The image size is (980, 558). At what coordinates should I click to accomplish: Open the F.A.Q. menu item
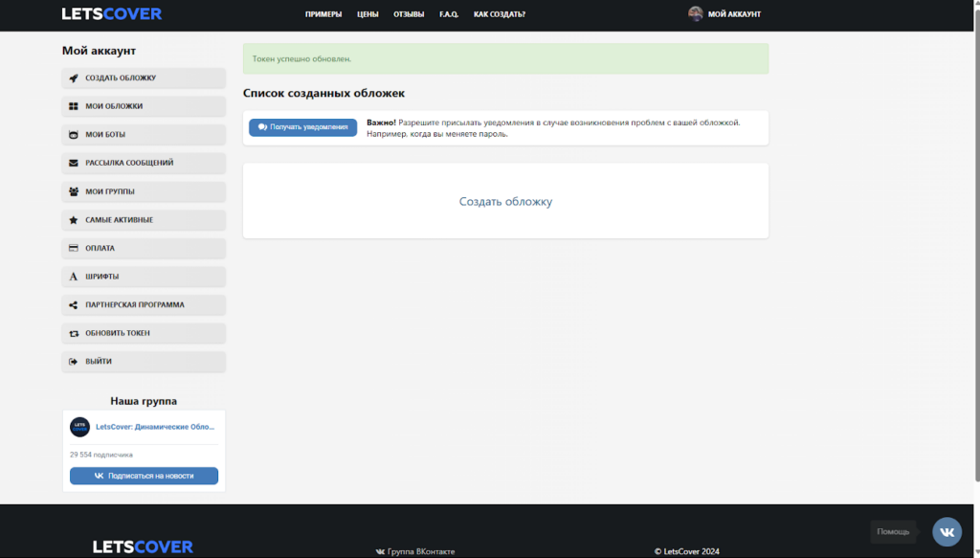click(449, 13)
